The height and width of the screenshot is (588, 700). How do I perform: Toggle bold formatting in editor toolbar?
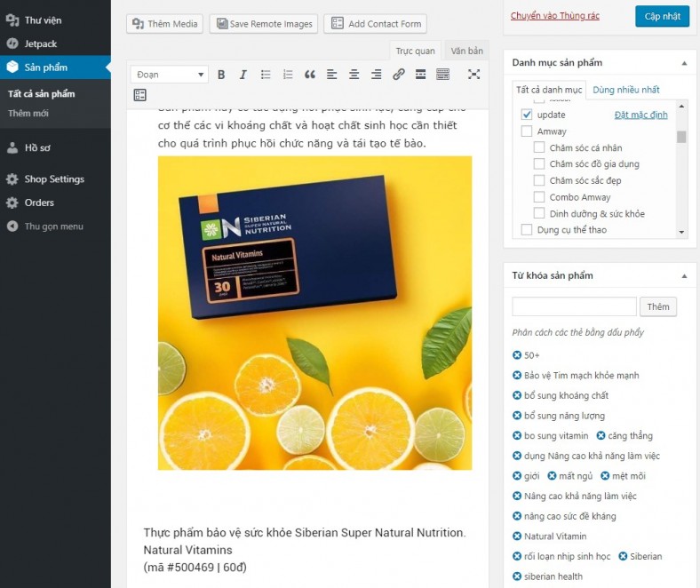pyautogui.click(x=221, y=75)
